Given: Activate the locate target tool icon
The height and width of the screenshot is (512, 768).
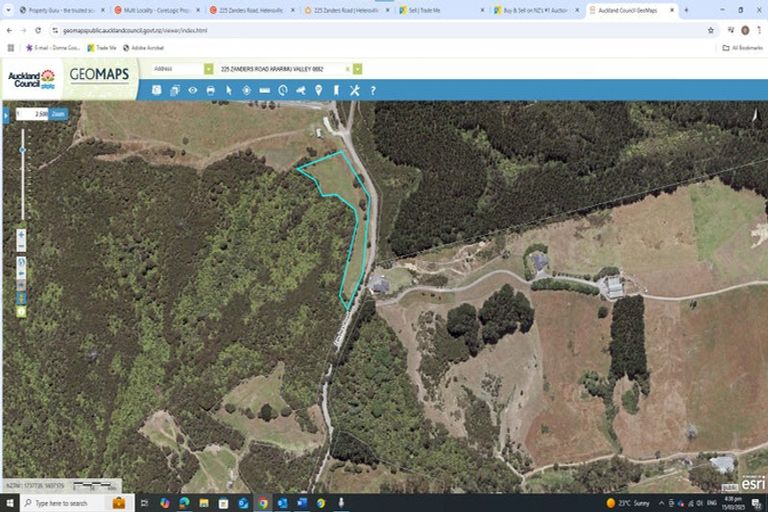Looking at the screenshot, I should (246, 90).
